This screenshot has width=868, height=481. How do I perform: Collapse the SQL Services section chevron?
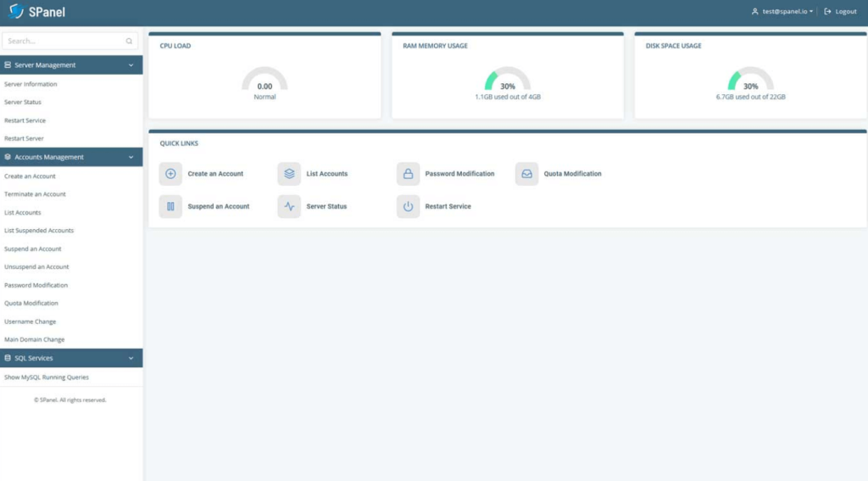tap(131, 358)
